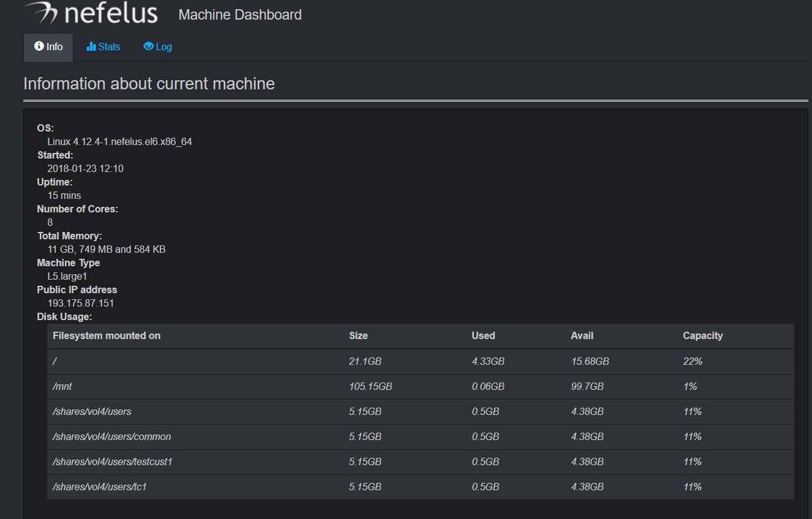Click the 22% capacity value for root

coord(693,362)
